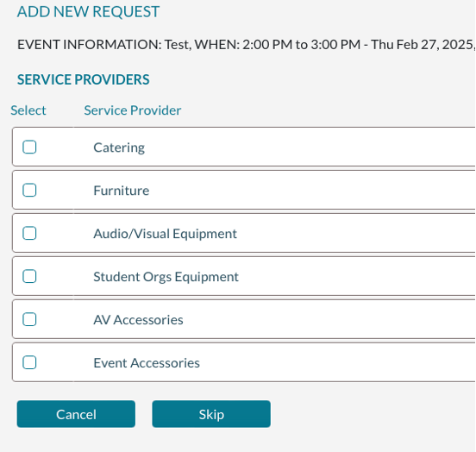This screenshot has height=452, width=476.
Task: Click the Select column header
Action: click(28, 110)
